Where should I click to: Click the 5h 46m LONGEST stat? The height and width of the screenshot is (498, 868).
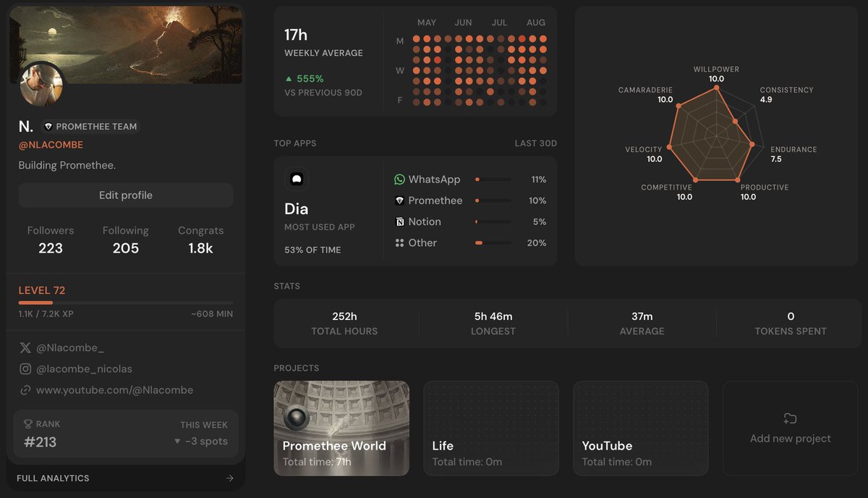click(x=493, y=324)
